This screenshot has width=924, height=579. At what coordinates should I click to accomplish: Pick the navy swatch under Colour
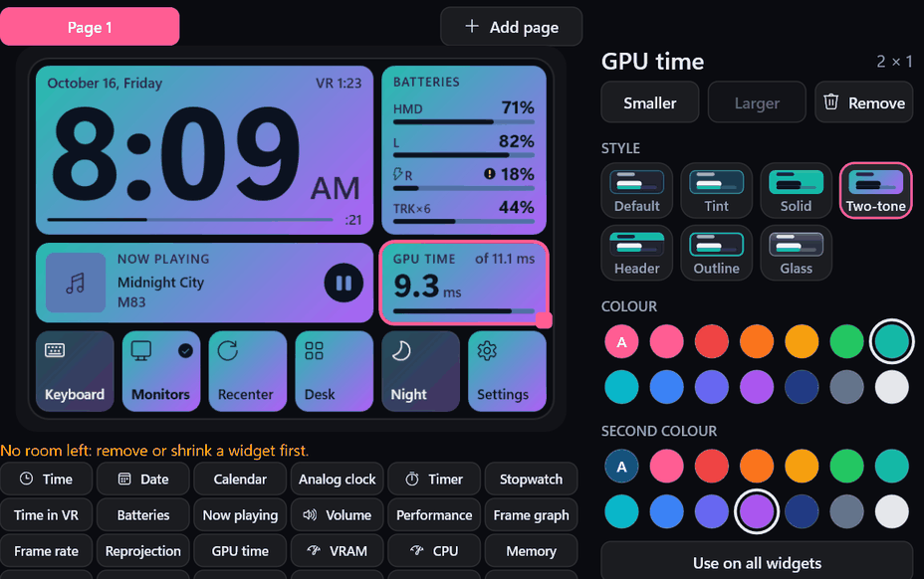[x=802, y=387]
